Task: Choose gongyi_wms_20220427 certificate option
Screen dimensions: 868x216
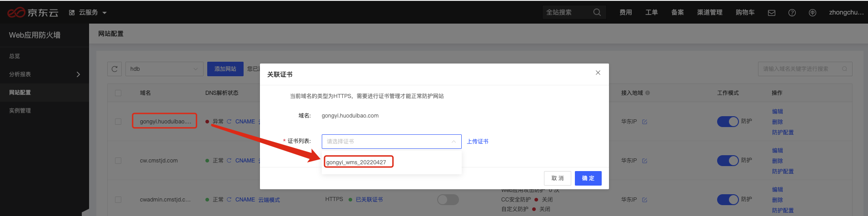Action: [392, 162]
